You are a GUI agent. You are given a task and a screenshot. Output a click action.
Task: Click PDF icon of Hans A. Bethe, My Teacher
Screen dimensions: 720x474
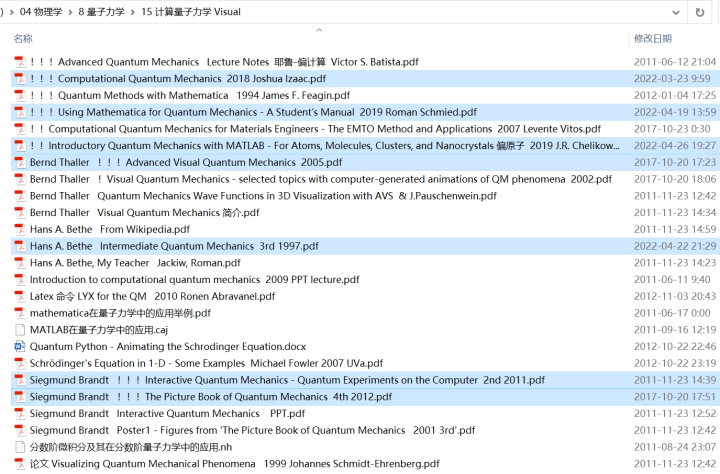click(x=20, y=263)
